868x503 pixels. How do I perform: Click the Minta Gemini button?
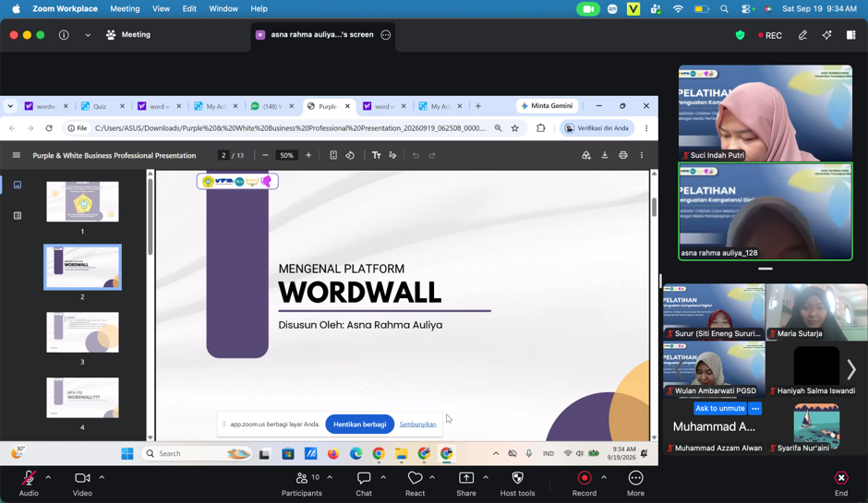[x=547, y=106]
